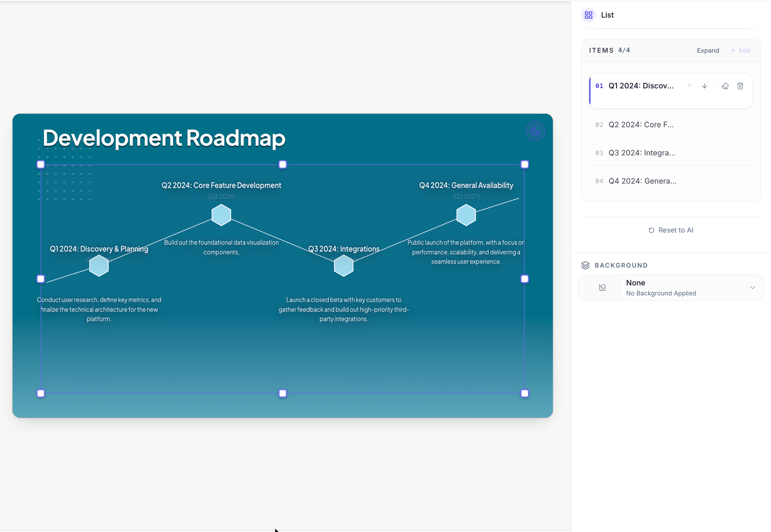The width and height of the screenshot is (771, 532).
Task: Open the Background None dropdown
Action: (x=671, y=288)
